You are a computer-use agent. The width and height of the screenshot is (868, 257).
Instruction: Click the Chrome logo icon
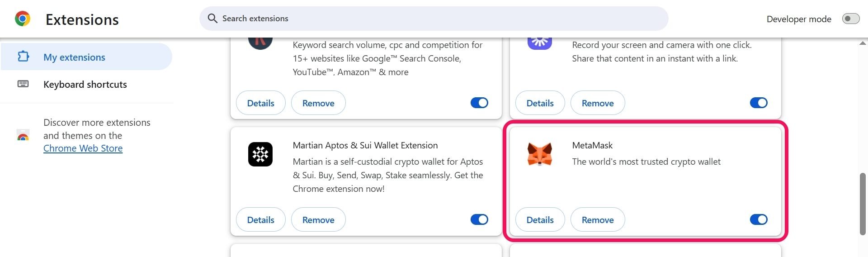[x=23, y=19]
